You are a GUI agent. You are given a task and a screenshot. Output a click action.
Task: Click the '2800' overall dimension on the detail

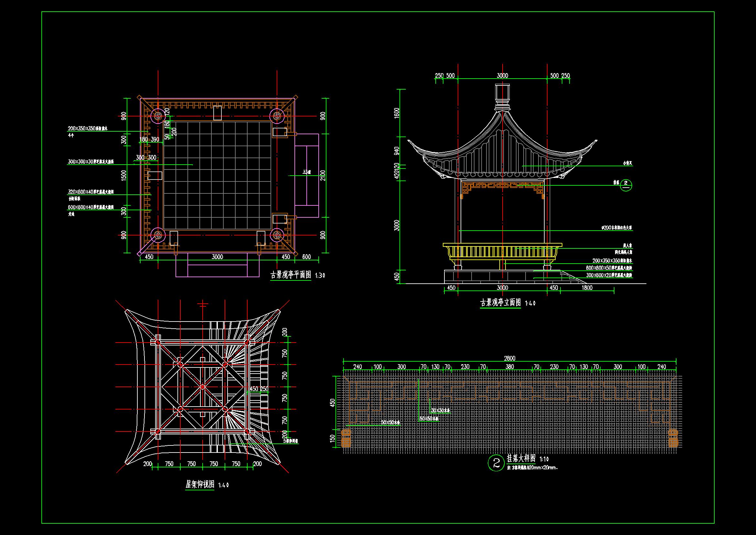(x=510, y=358)
